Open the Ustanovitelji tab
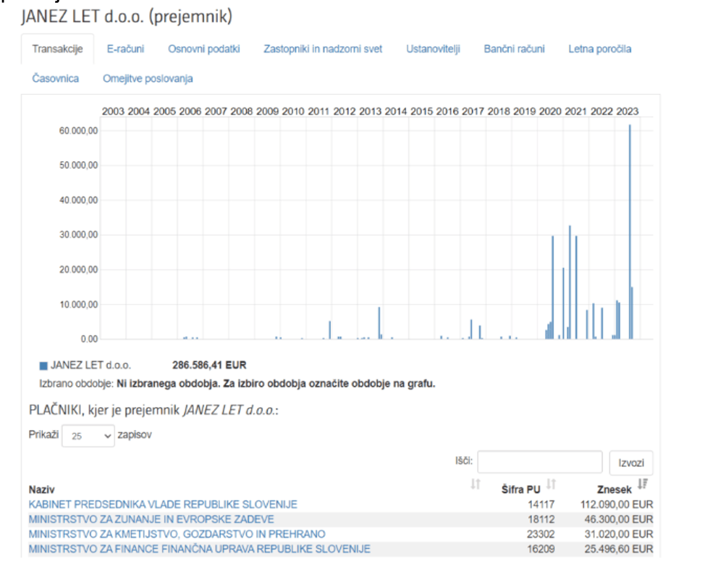Screen dimensions: 705x588 click(433, 49)
